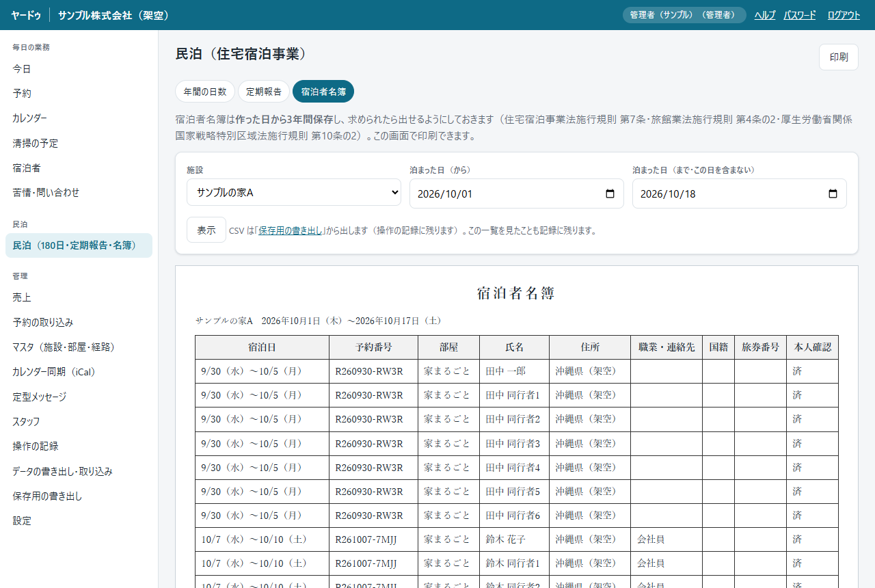Click the 田中 同行者3 name cell
Image resolution: width=875 pixels, height=588 pixels.
(x=514, y=444)
